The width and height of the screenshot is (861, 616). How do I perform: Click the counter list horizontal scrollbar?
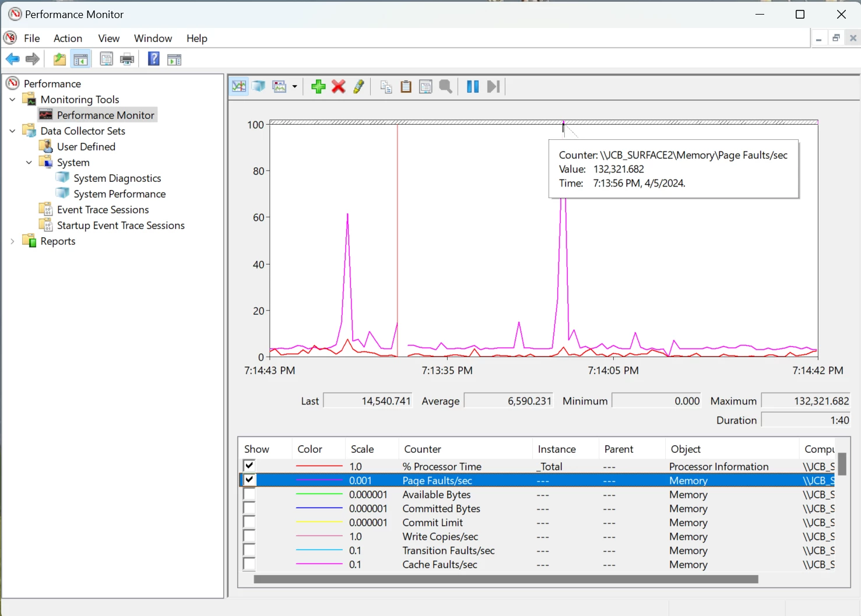(x=506, y=579)
